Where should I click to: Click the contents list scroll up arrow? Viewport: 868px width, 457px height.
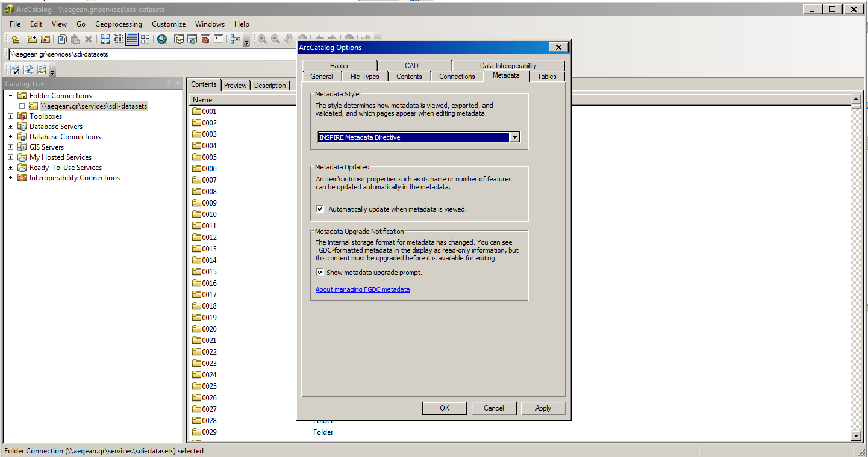tap(857, 99)
